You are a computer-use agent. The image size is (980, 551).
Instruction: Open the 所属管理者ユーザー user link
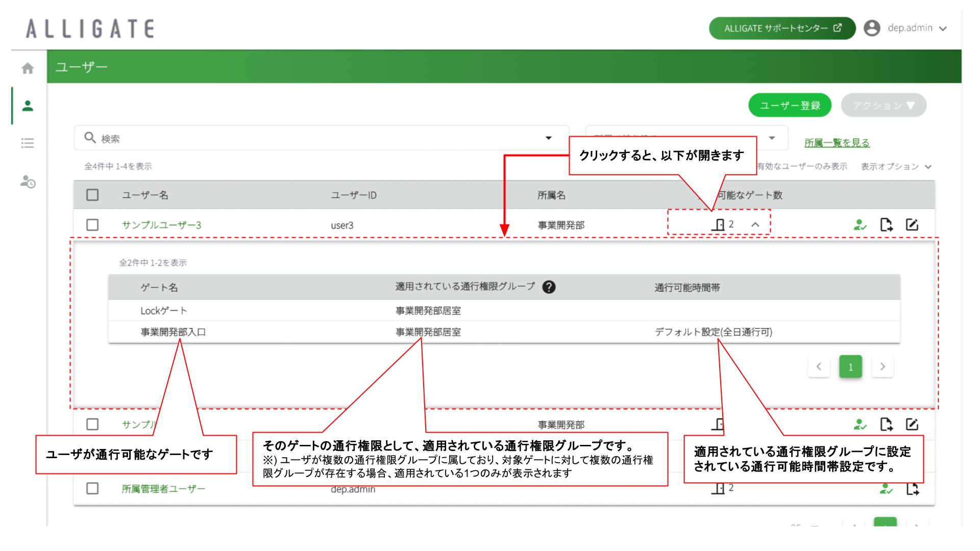[x=163, y=489]
